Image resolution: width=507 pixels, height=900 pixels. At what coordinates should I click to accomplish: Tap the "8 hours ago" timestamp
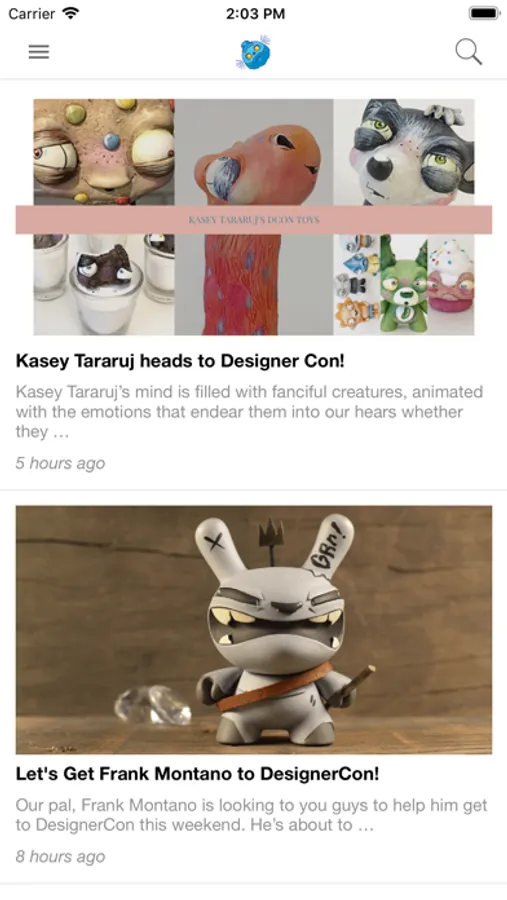(x=60, y=856)
